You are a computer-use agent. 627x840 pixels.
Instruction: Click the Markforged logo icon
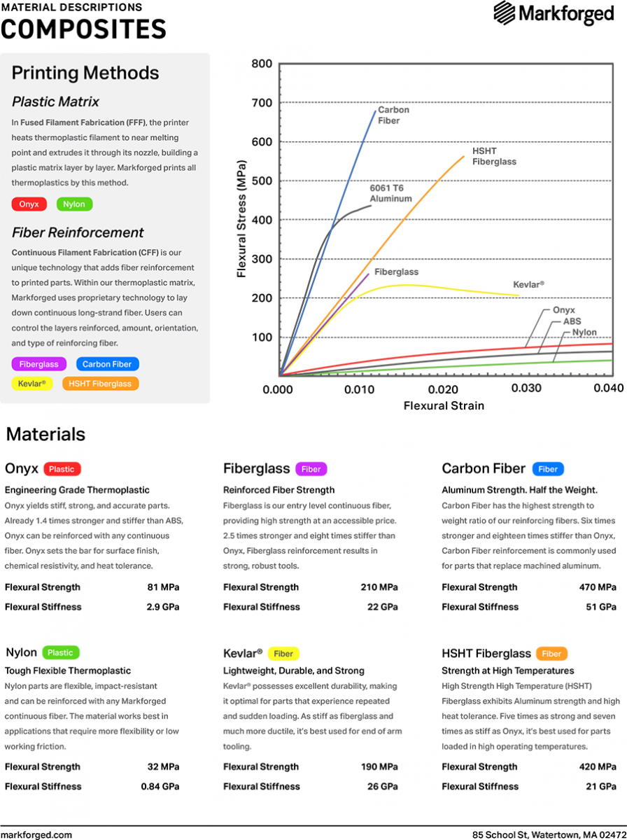[505, 13]
